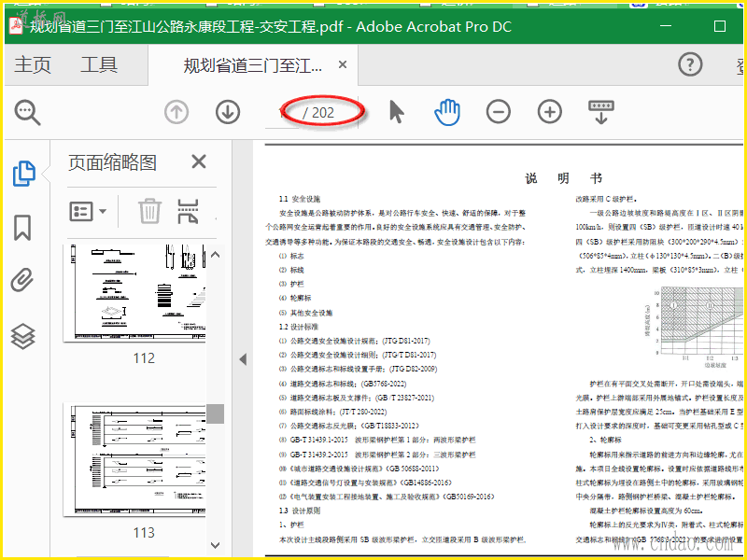Close the 页面缩略图 panel
This screenshot has width=747, height=560.
click(x=199, y=161)
